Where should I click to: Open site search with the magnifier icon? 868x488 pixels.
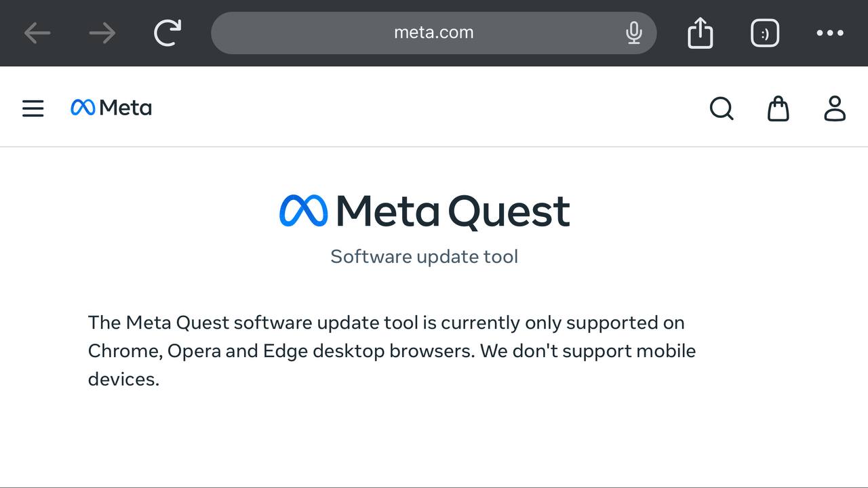pos(722,108)
